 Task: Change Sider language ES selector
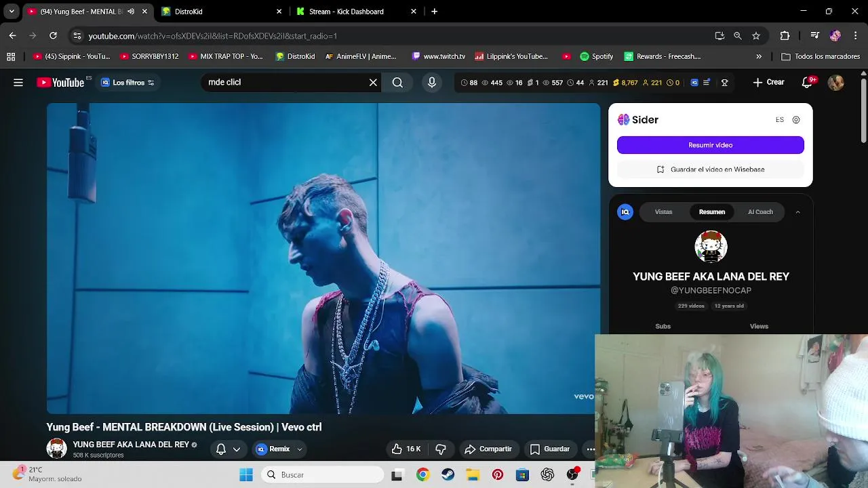[780, 120]
